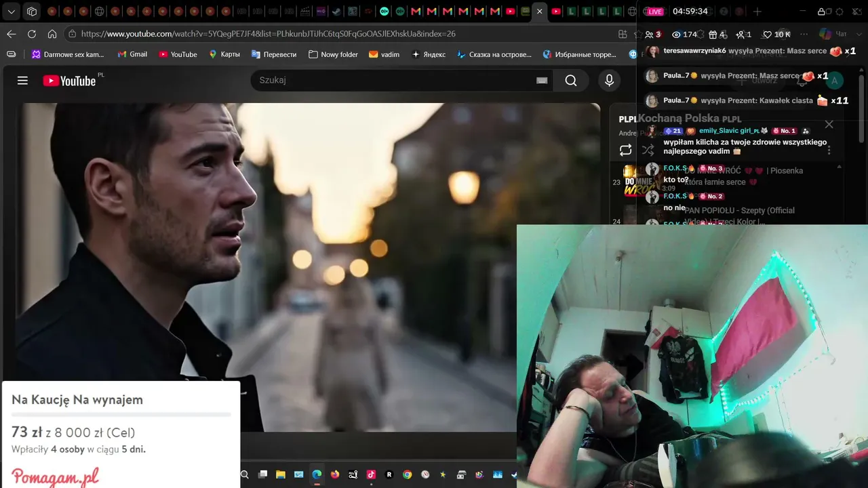Click the chat message "kto to?"
The width and height of the screenshot is (868, 488).
click(x=676, y=180)
